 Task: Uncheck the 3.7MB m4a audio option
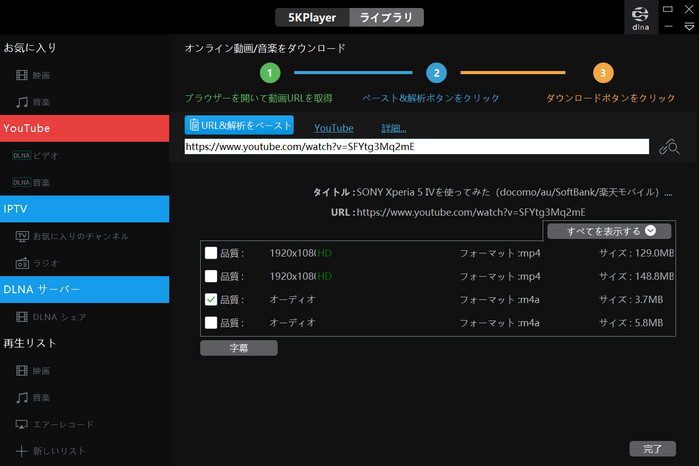211,299
